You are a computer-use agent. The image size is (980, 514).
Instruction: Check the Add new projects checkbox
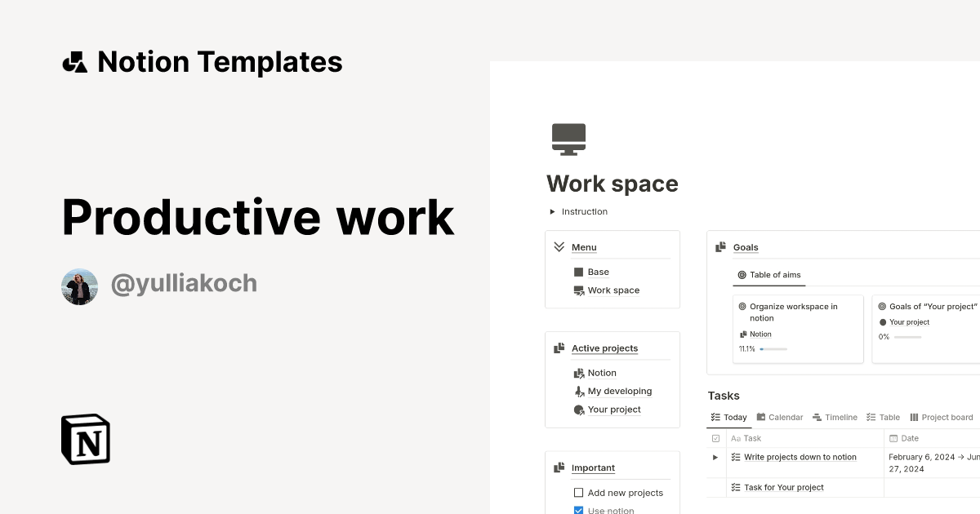[x=578, y=493]
